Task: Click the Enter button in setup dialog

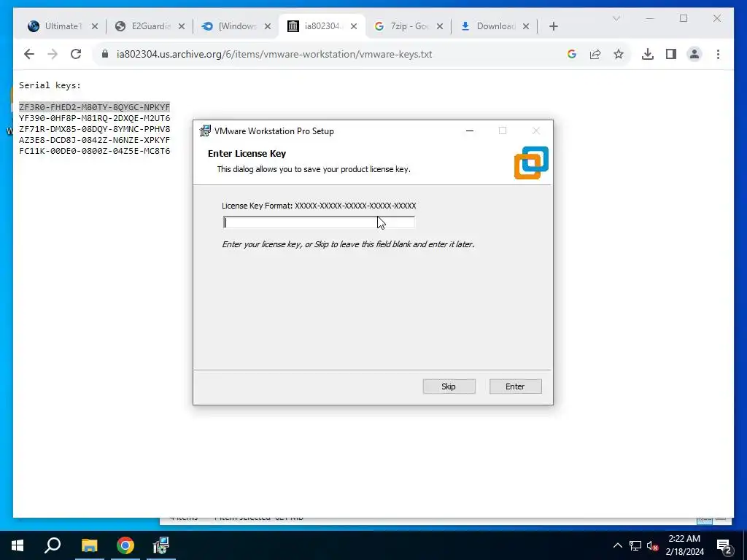Action: (x=515, y=386)
